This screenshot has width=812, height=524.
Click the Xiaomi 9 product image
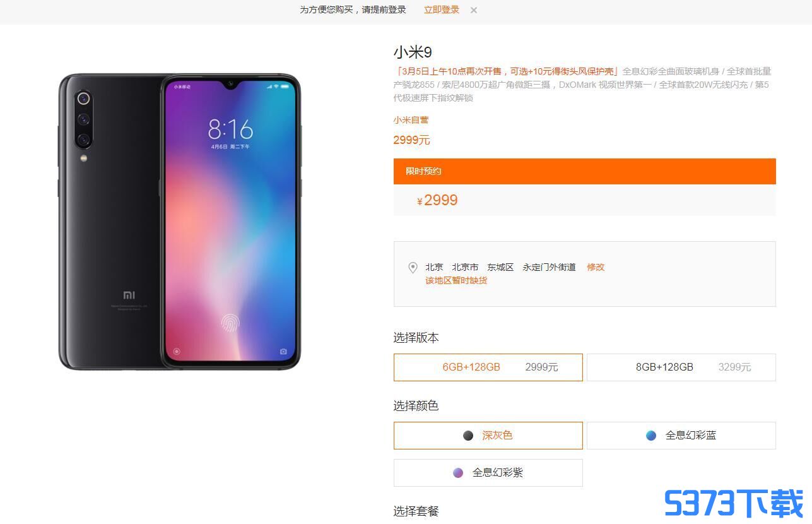[179, 221]
